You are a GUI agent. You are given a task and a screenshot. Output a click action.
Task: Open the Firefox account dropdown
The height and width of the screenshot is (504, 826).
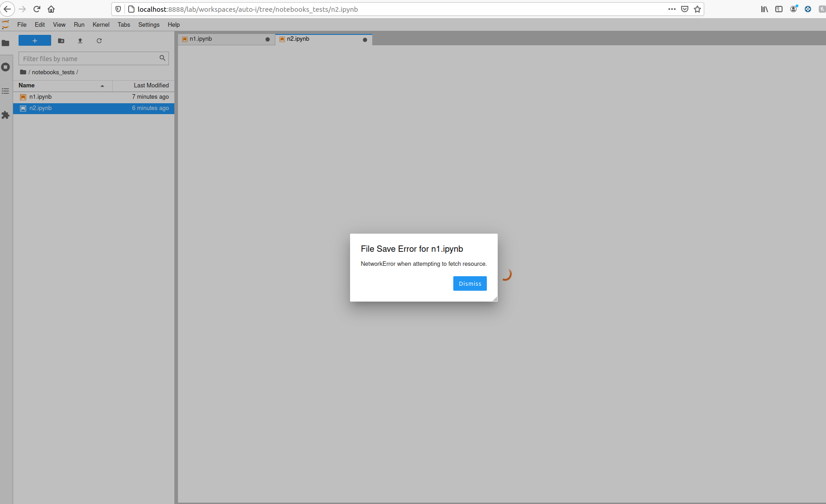click(793, 9)
